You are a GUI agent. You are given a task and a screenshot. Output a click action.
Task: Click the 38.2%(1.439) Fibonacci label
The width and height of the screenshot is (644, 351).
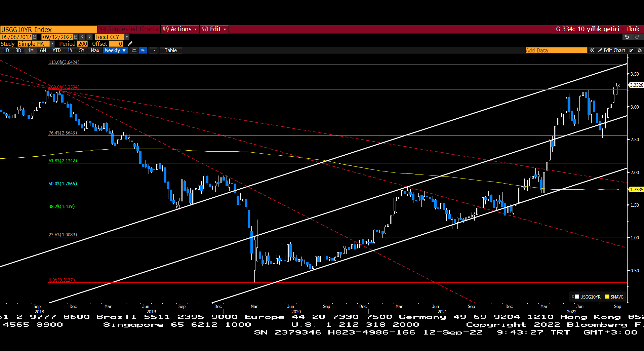tap(62, 206)
